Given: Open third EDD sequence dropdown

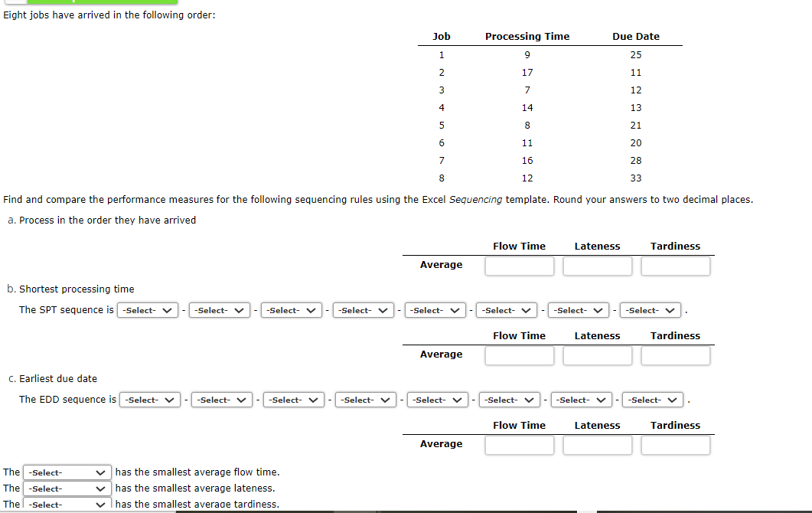Looking at the screenshot, I should (294, 400).
